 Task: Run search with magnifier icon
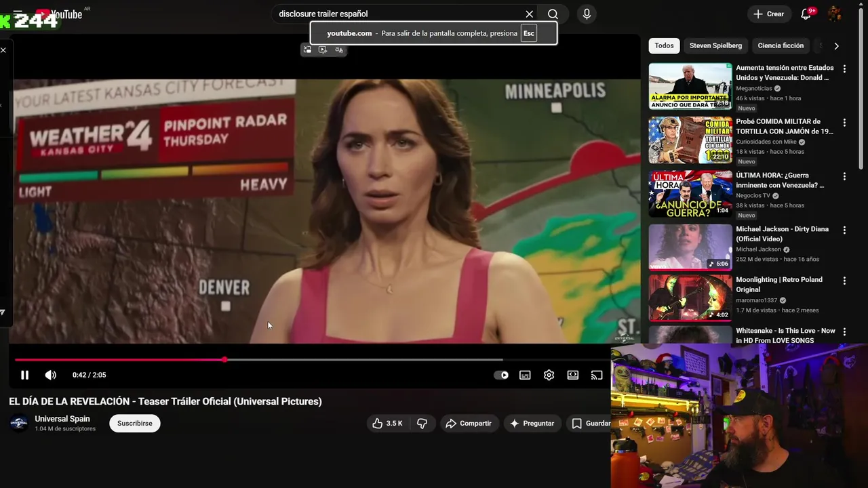click(553, 14)
